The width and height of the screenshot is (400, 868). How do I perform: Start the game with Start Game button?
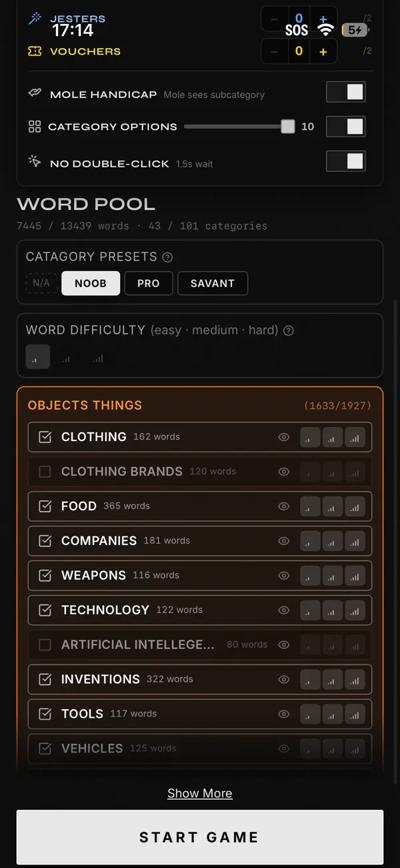pos(200,837)
